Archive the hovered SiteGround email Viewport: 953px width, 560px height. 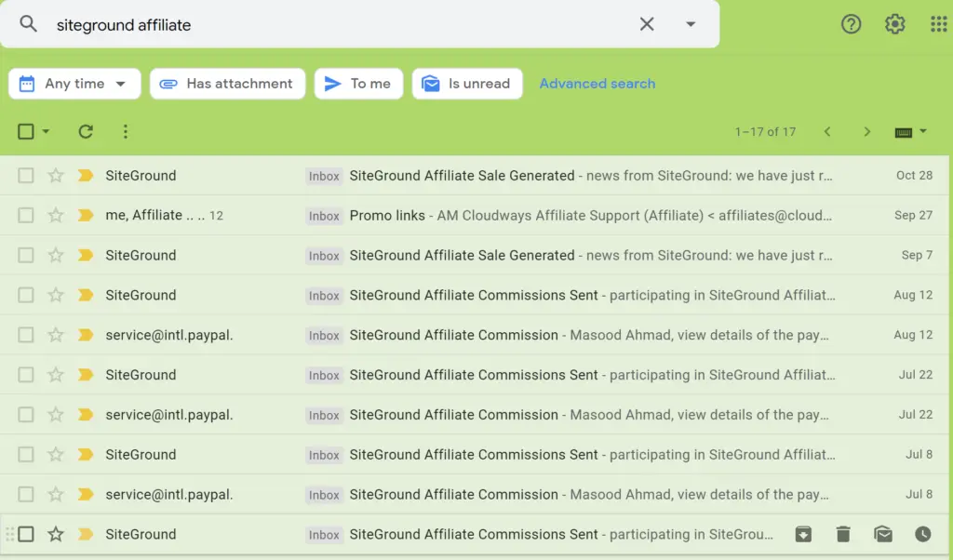(802, 534)
